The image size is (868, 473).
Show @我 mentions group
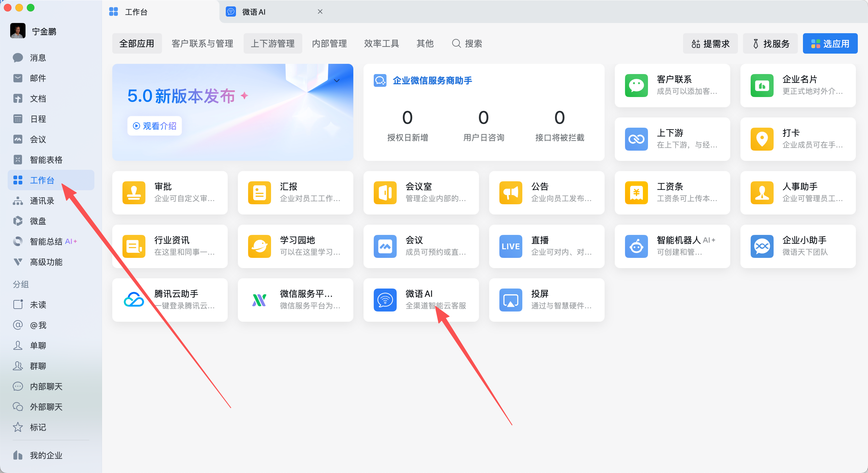51,325
